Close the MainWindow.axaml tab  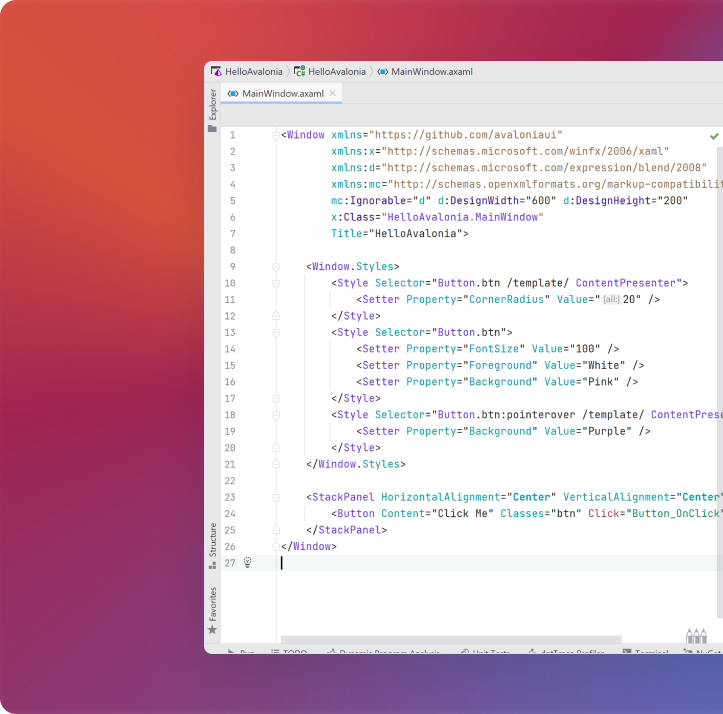pyautogui.click(x=332, y=93)
